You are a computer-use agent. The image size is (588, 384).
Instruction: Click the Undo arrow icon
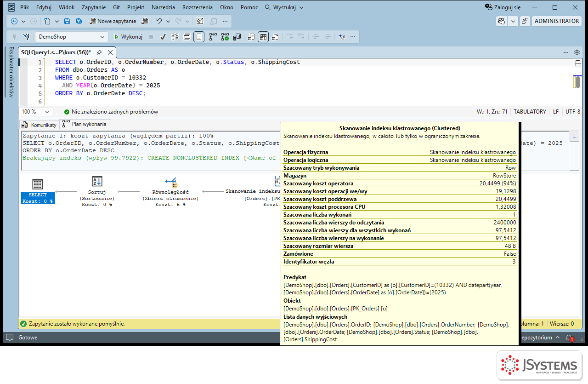(159, 21)
